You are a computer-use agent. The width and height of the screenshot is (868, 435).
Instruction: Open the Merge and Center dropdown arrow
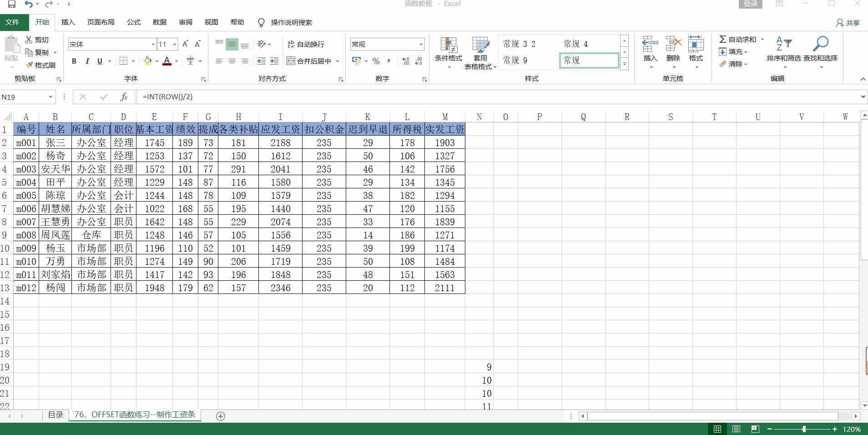tap(338, 61)
